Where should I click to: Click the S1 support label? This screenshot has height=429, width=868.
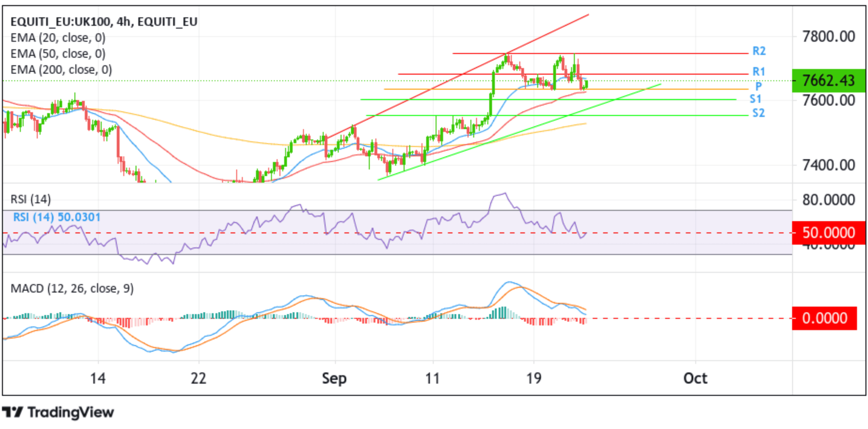755,99
